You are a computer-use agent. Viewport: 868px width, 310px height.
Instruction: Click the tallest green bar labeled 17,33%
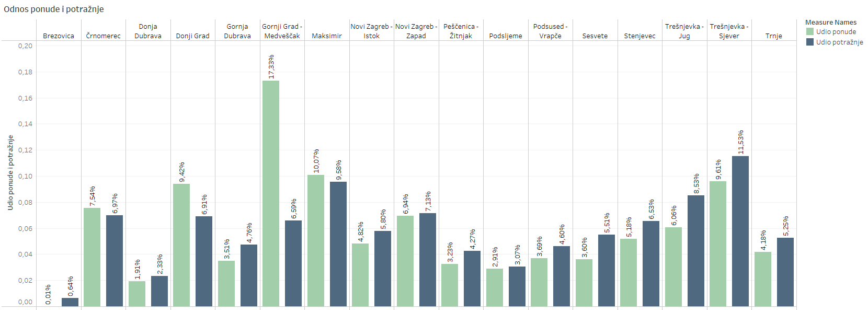[x=271, y=193]
